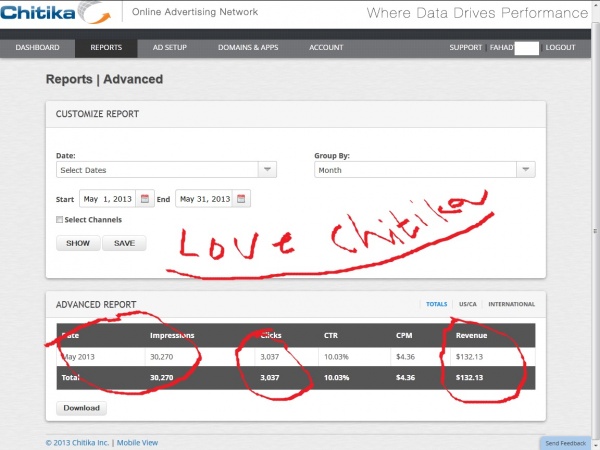The width and height of the screenshot is (600, 450).
Task: Switch to the Totals view
Action: click(x=437, y=304)
